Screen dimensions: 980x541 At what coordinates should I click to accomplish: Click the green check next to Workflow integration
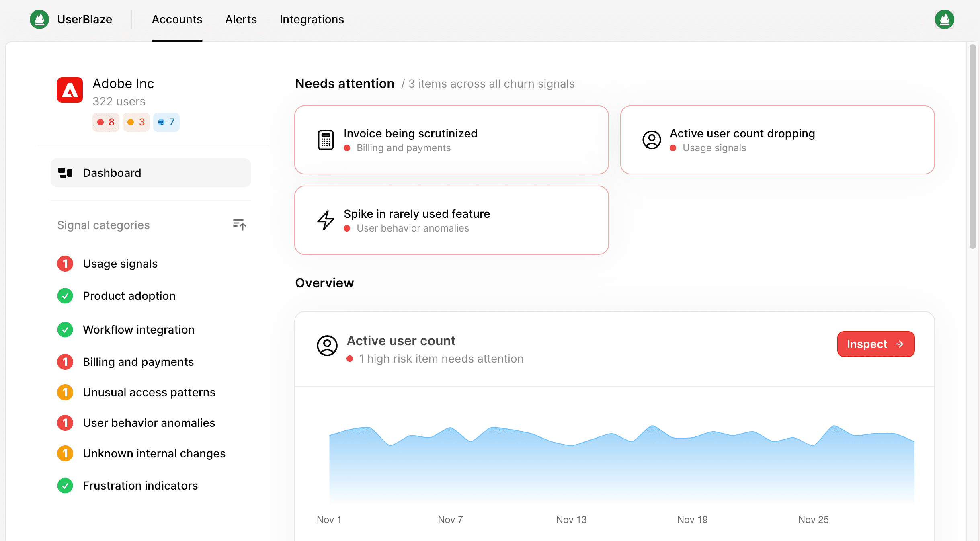[65, 330]
